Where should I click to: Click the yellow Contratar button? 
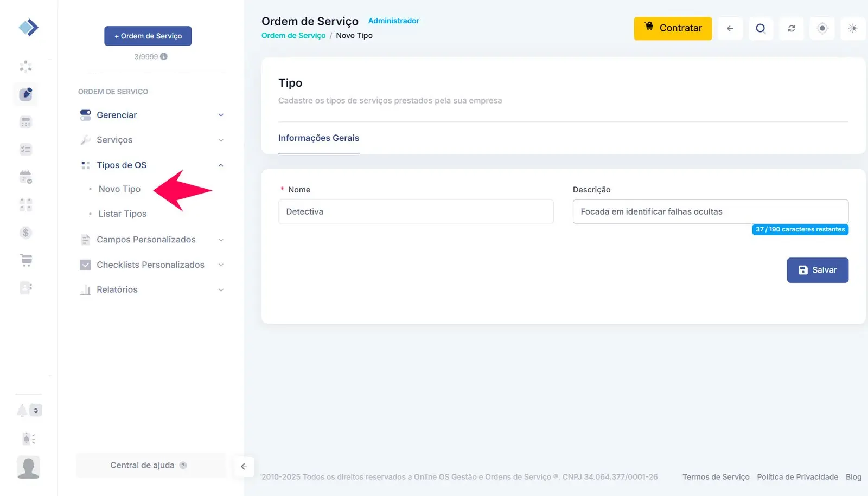(x=673, y=28)
